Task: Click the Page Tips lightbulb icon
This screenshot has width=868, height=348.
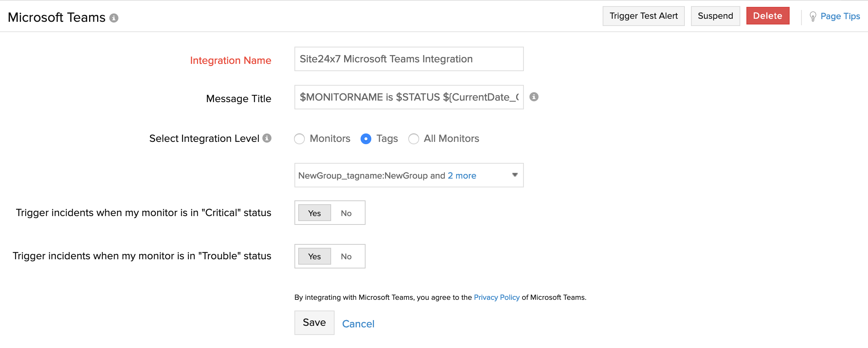Action: 813,16
